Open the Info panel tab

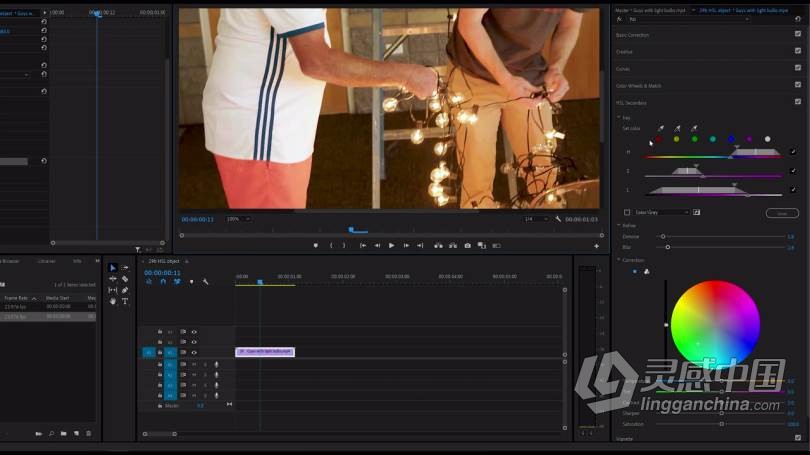click(77, 261)
